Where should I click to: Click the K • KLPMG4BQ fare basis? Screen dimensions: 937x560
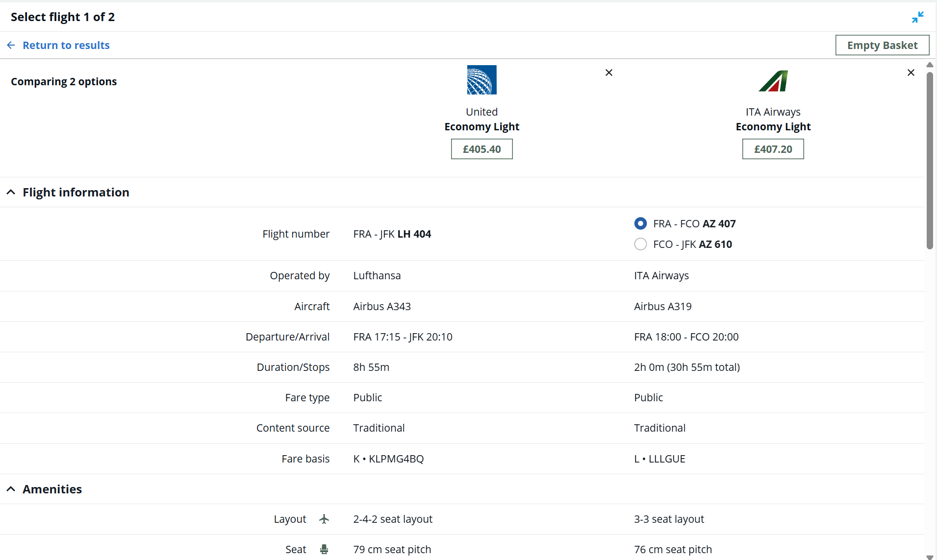pos(388,459)
